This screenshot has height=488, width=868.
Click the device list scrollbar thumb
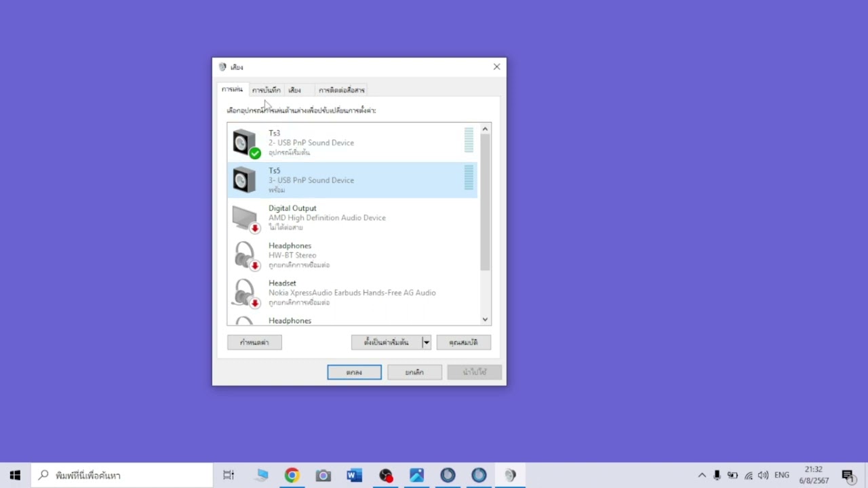(485, 202)
